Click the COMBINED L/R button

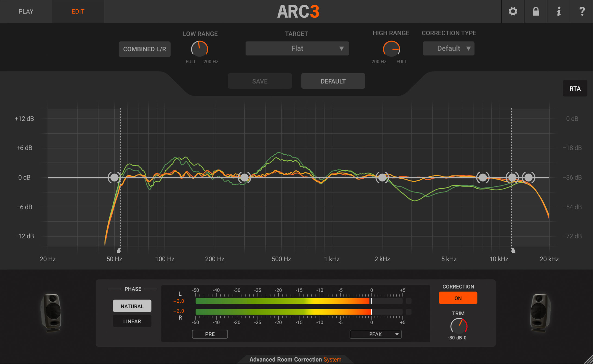coord(145,49)
